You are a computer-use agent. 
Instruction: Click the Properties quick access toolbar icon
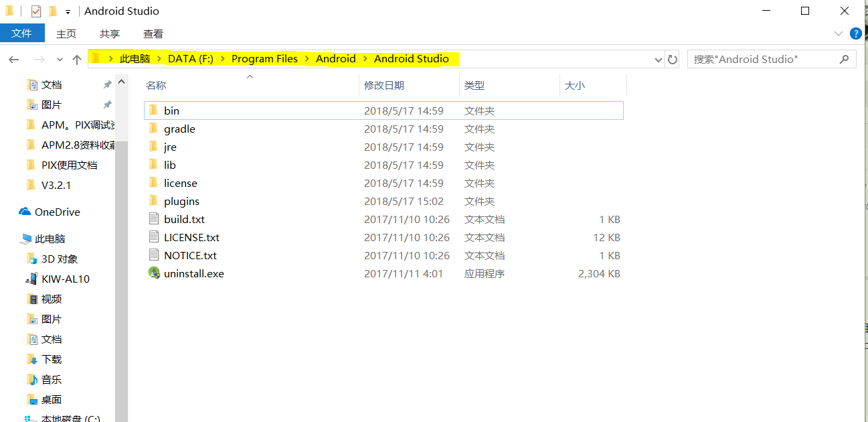point(36,11)
